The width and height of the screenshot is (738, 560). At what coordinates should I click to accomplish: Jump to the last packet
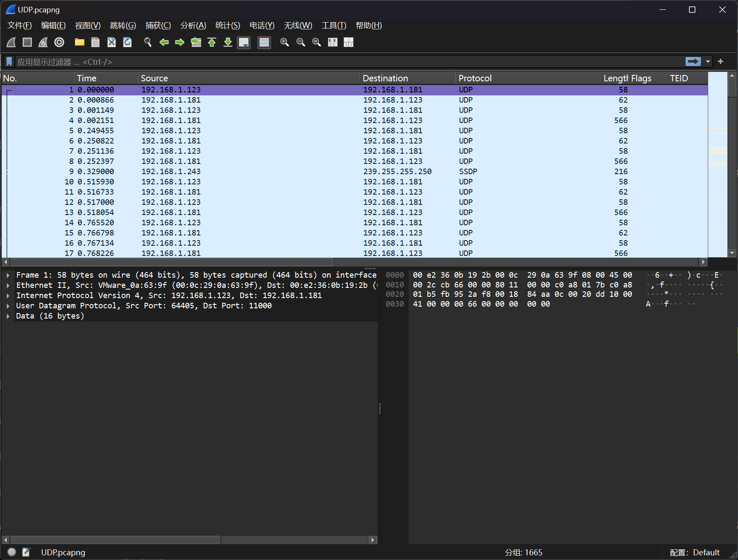coord(228,42)
